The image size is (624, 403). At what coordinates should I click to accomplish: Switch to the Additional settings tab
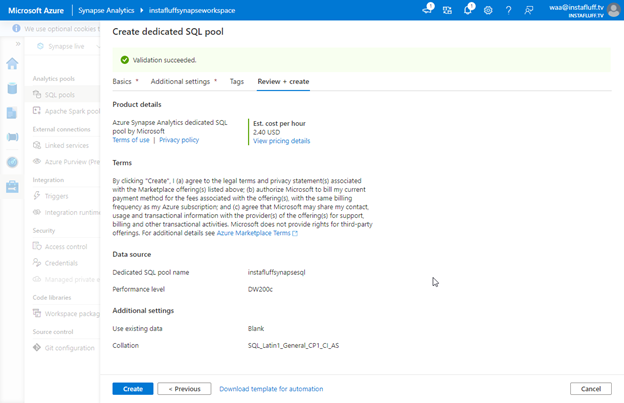pos(180,81)
